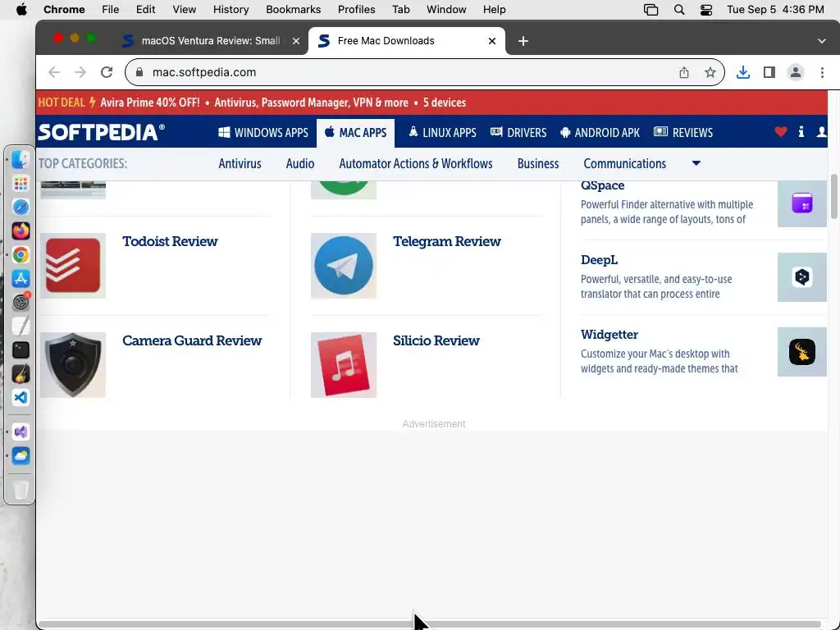Screen dimensions: 840x630
Task: Expand the tab search chevron in Chrome
Action: pyautogui.click(x=821, y=41)
